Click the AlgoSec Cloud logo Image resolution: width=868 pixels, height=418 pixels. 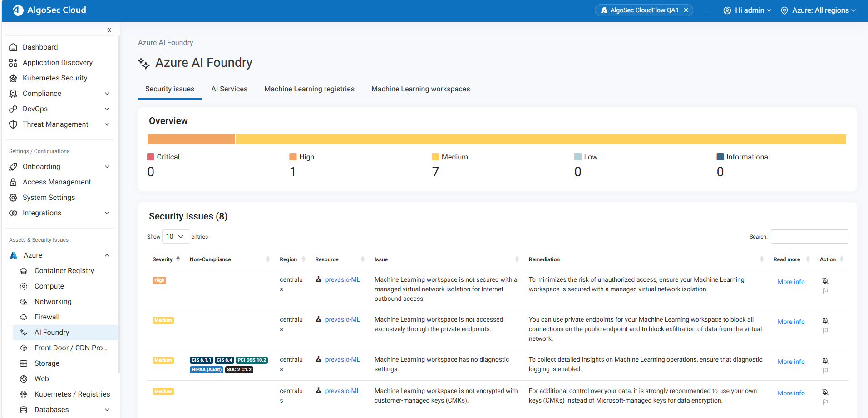18,10
